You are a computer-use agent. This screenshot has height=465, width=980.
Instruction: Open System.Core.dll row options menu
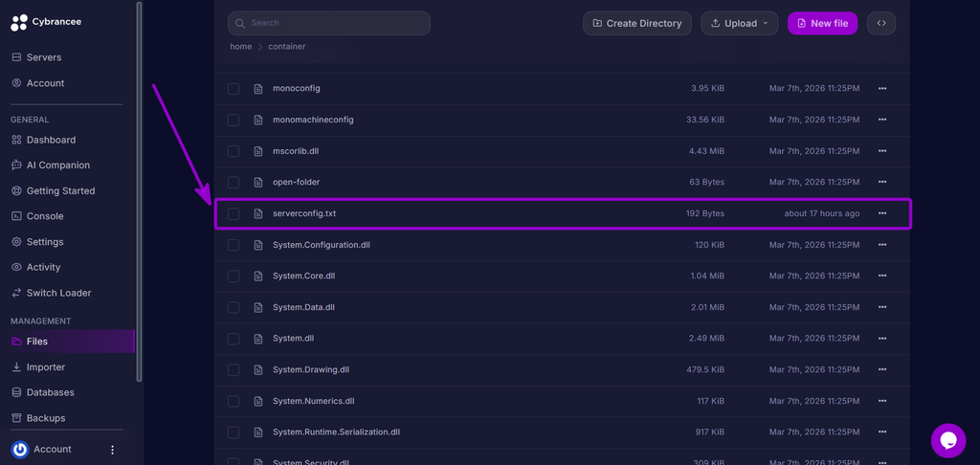tap(882, 277)
